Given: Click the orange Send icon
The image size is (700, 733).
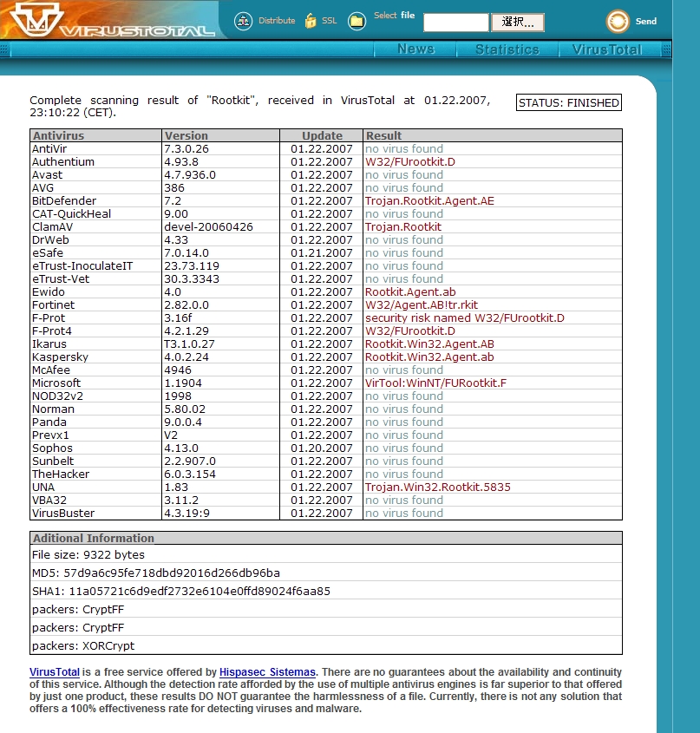Looking at the screenshot, I should (618, 22).
